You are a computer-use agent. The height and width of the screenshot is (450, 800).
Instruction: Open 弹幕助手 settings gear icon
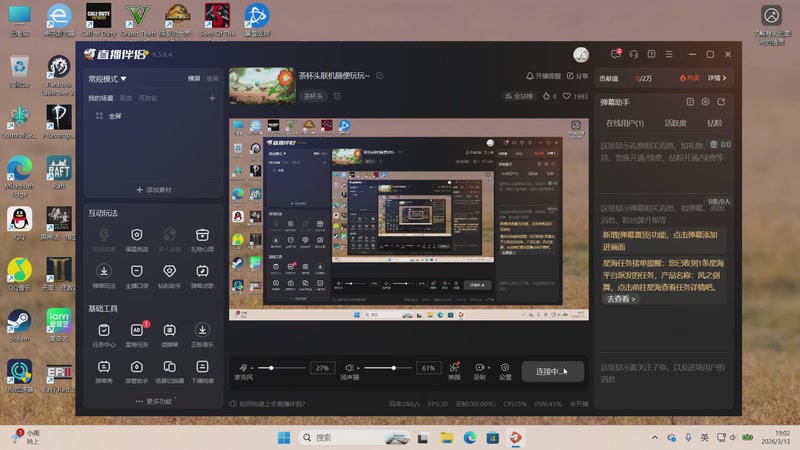pyautogui.click(x=706, y=102)
